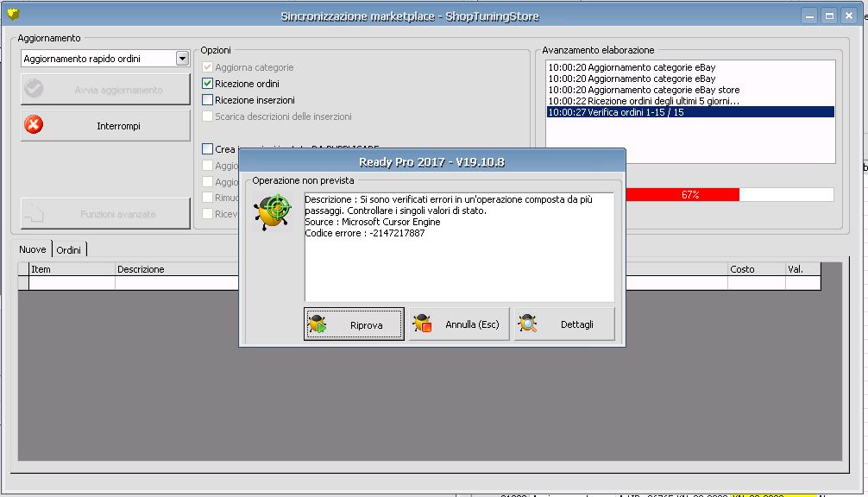Screen dimensions: 868x497
Task: Click the Descrizione column header
Action: point(177,269)
